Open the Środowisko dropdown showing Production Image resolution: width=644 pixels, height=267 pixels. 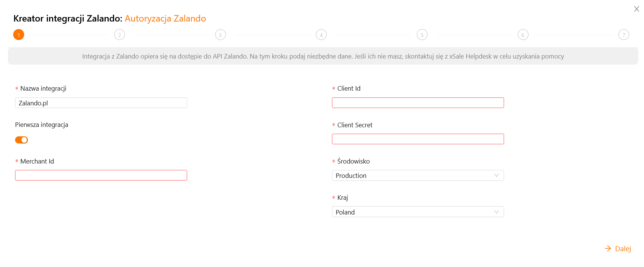[413, 176]
